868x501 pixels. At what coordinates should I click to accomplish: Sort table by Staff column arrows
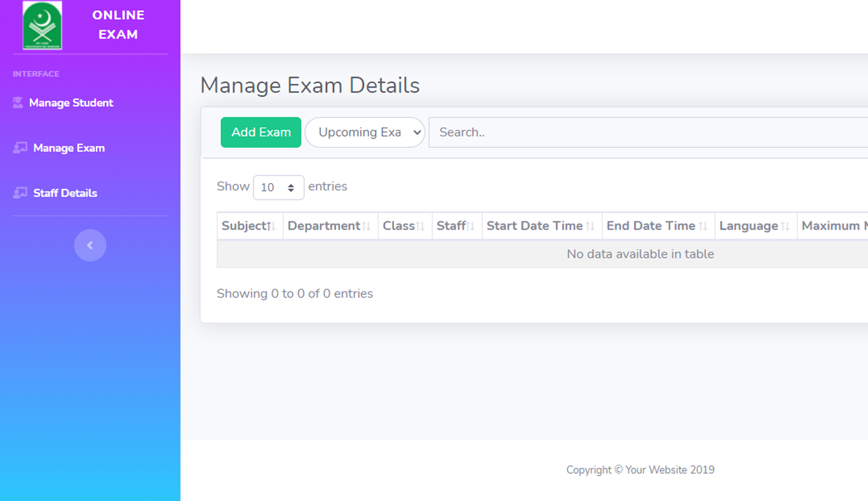471,226
